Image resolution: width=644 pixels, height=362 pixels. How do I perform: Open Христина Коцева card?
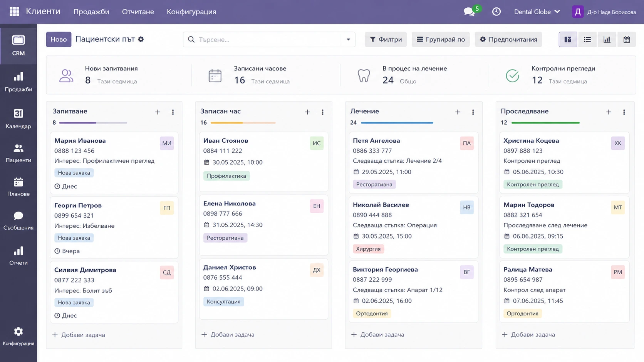564,163
